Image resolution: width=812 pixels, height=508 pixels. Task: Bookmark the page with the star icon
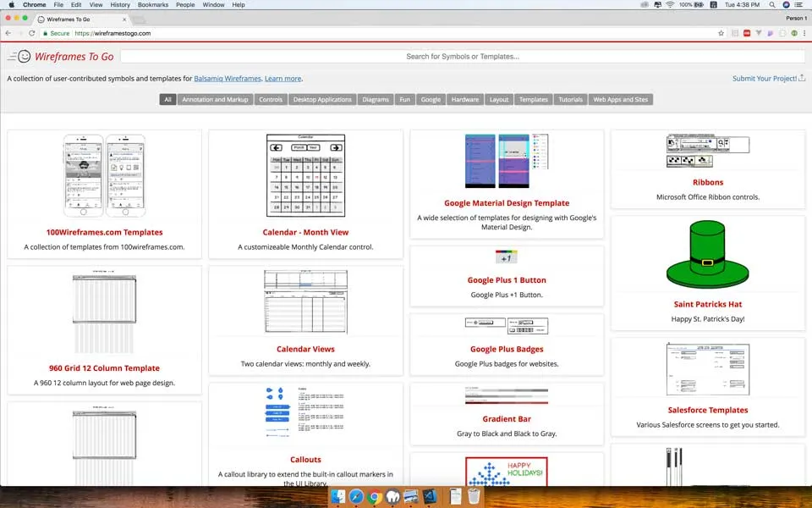pyautogui.click(x=721, y=32)
